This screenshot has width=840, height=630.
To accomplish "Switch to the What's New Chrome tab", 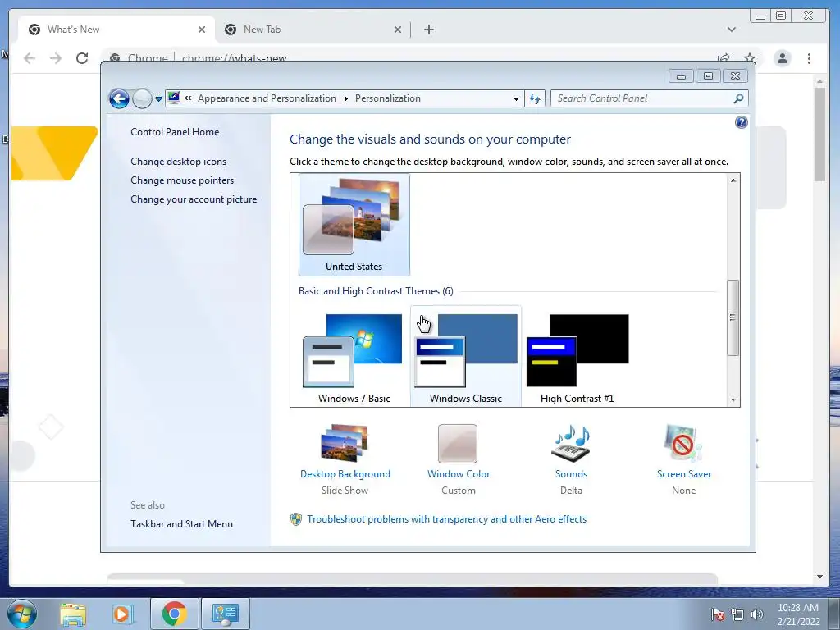I will click(x=116, y=30).
